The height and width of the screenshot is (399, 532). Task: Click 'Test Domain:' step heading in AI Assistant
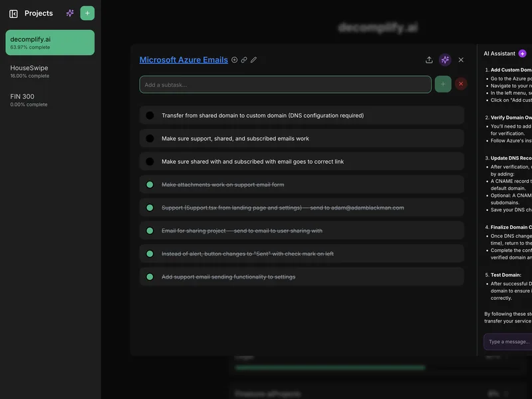point(506,275)
